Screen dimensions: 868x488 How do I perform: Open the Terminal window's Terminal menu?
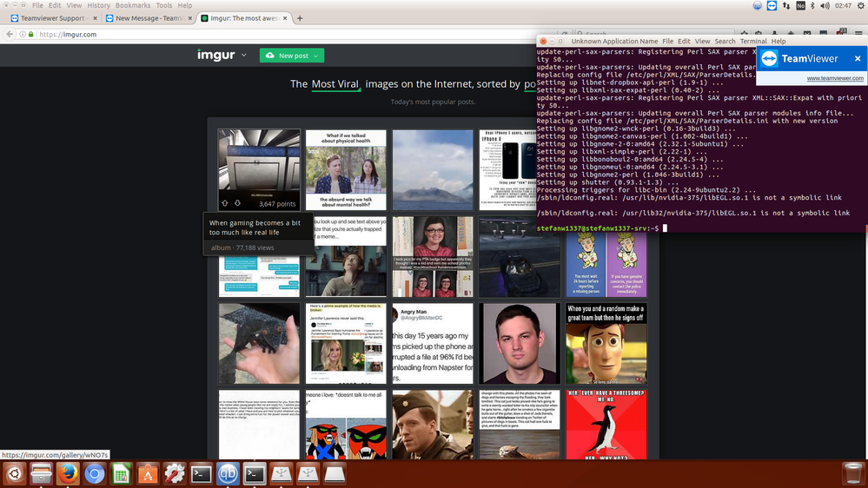point(752,42)
